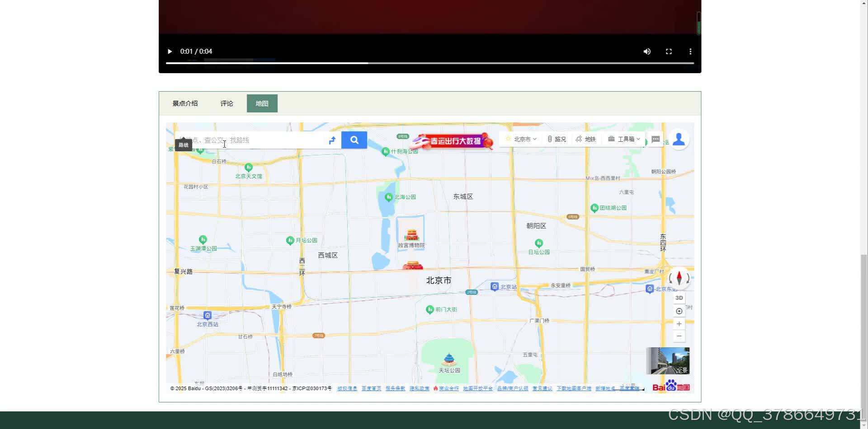Mute the video volume
The height and width of the screenshot is (429, 868).
pyautogui.click(x=647, y=51)
